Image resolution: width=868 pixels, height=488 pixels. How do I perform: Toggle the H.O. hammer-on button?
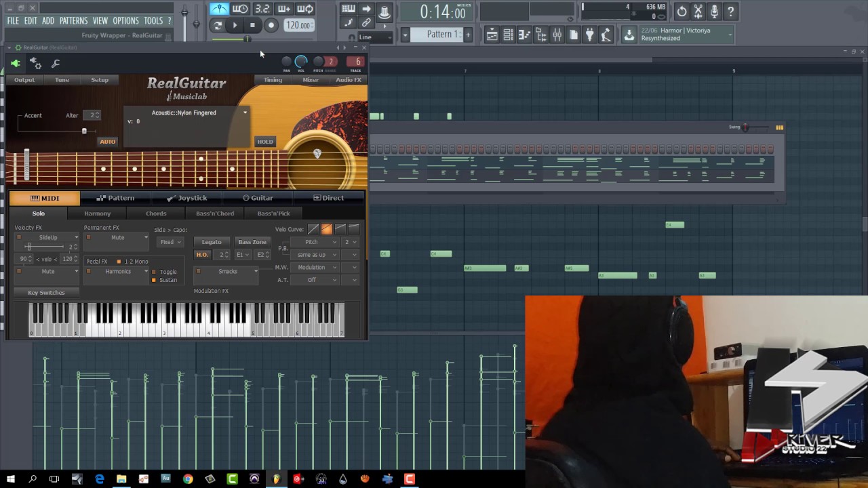[x=202, y=255]
